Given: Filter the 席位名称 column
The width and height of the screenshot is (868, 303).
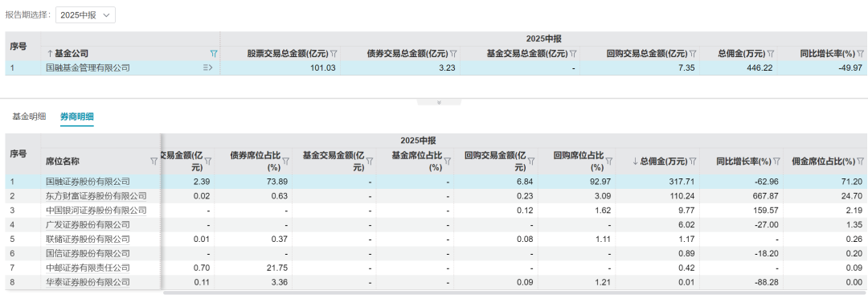Looking at the screenshot, I should 154,162.
